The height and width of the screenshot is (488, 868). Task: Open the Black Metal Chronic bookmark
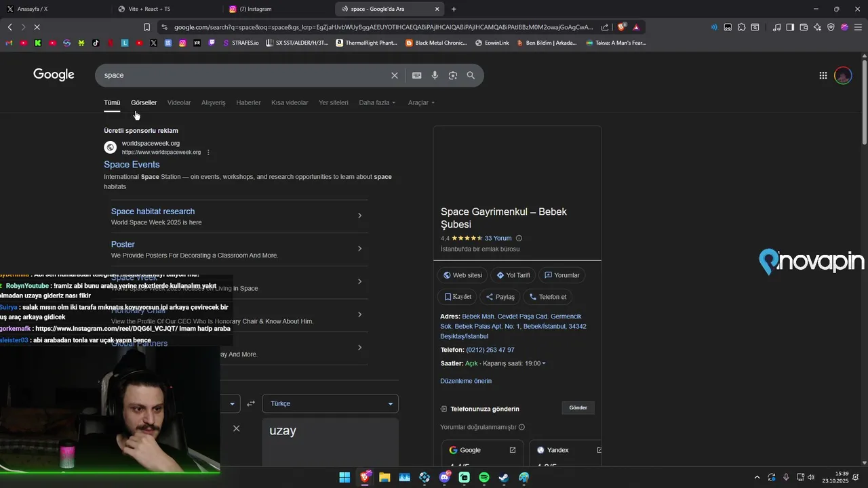pos(437,43)
